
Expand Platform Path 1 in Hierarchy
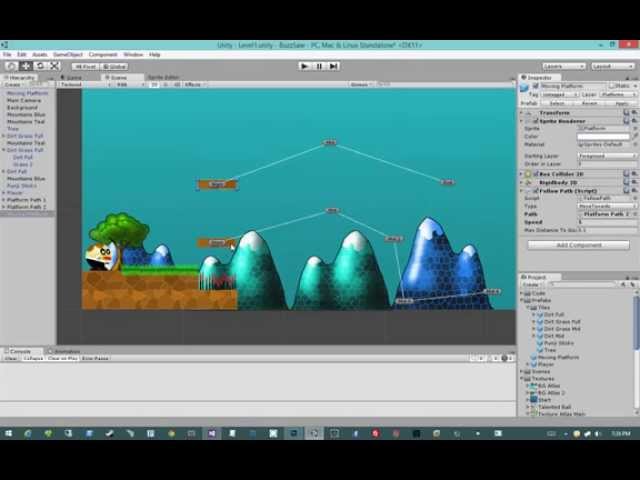pyautogui.click(x=3, y=200)
